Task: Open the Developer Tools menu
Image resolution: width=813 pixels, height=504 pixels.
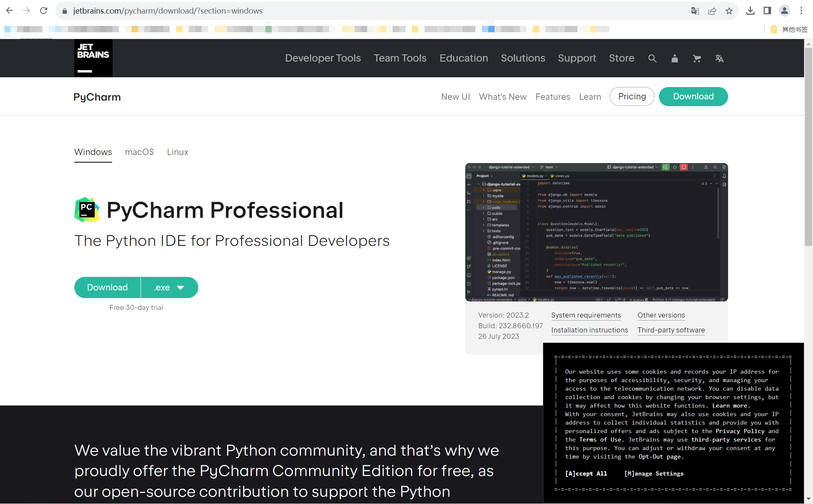Action: tap(323, 58)
